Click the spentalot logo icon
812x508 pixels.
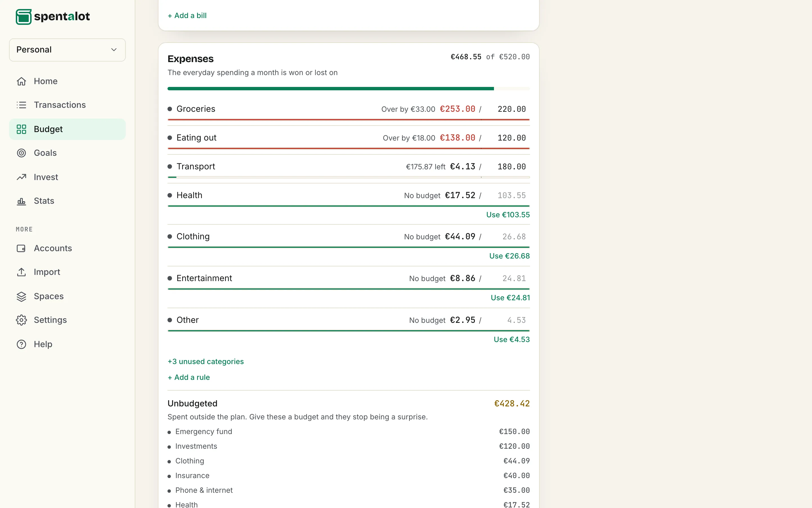coord(23,16)
